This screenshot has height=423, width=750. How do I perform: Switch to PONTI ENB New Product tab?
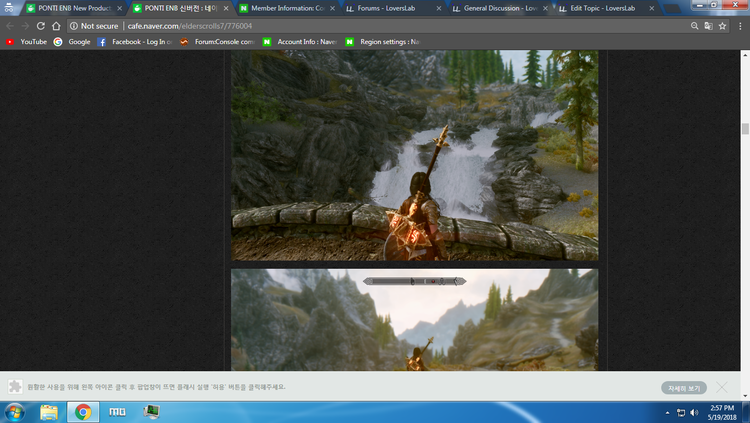tap(74, 8)
